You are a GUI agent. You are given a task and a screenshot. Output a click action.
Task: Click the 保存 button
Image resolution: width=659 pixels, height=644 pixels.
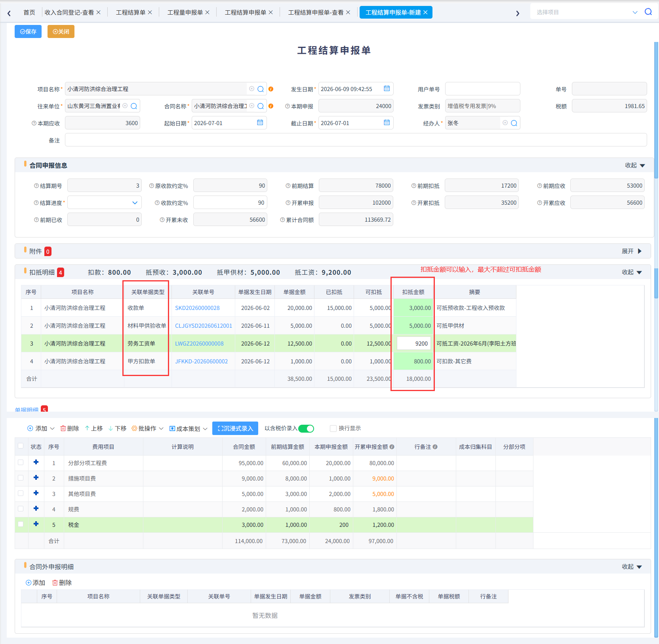pos(28,31)
